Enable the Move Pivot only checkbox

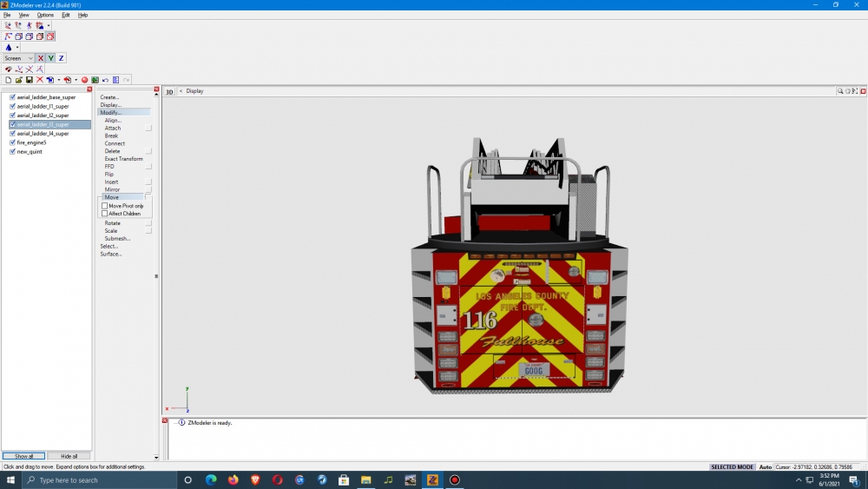point(105,206)
